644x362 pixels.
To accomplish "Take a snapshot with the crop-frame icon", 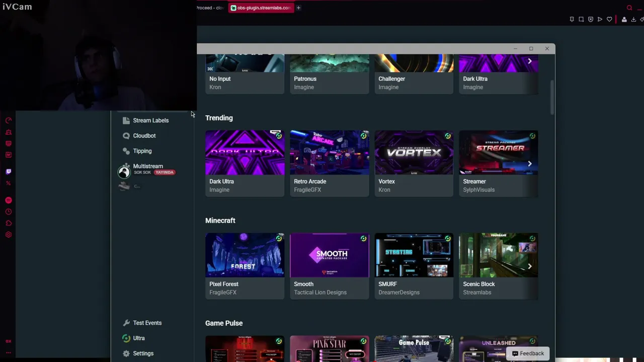I will coord(581,20).
